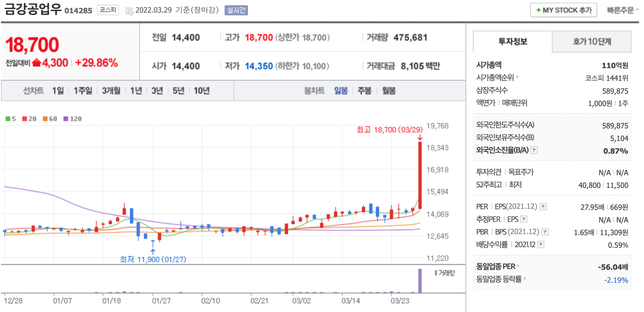Click the 최고 18,700 (03/29) chart marker
This screenshot has height=312, width=644.
tap(389, 130)
